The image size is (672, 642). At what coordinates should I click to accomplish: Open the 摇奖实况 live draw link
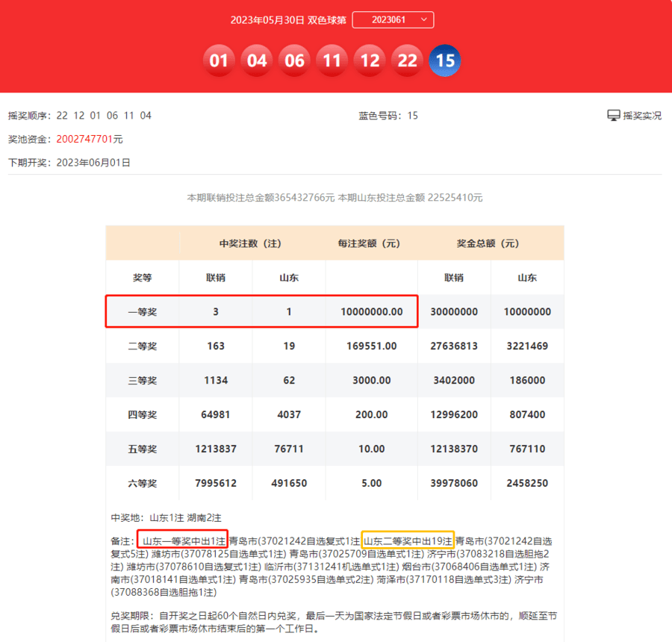pos(642,116)
